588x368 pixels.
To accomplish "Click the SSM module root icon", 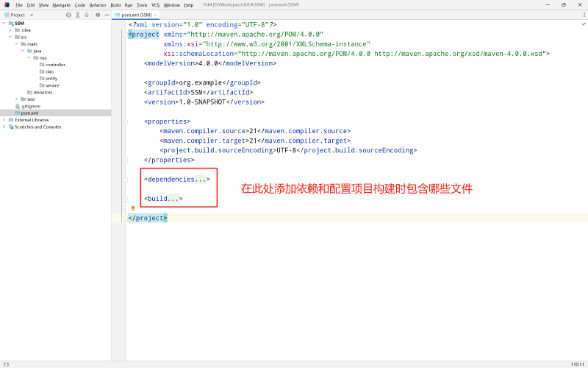I will (x=11, y=24).
